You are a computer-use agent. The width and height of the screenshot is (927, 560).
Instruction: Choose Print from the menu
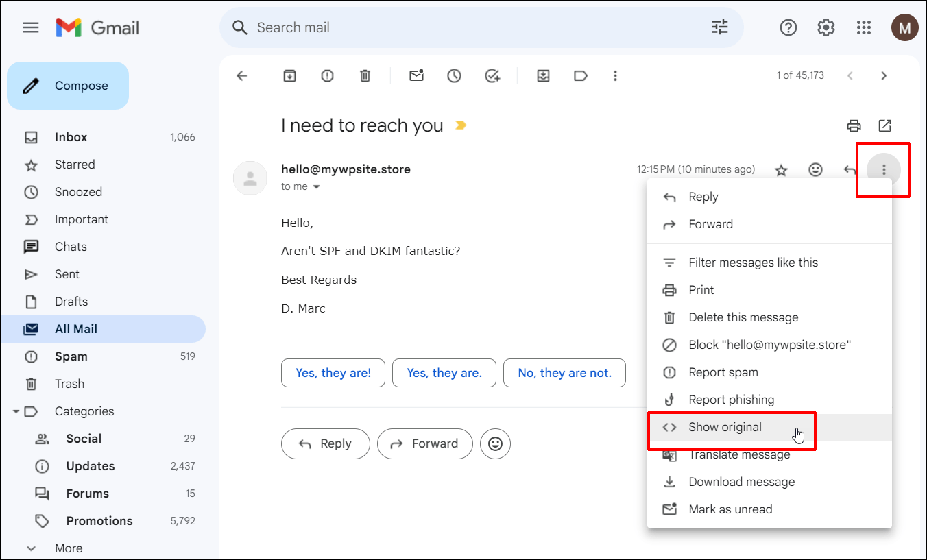769,290
